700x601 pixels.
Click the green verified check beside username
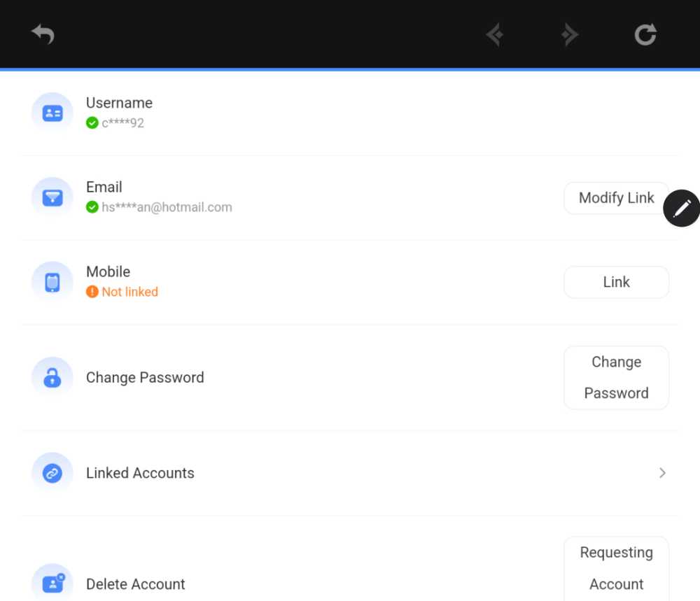point(92,122)
